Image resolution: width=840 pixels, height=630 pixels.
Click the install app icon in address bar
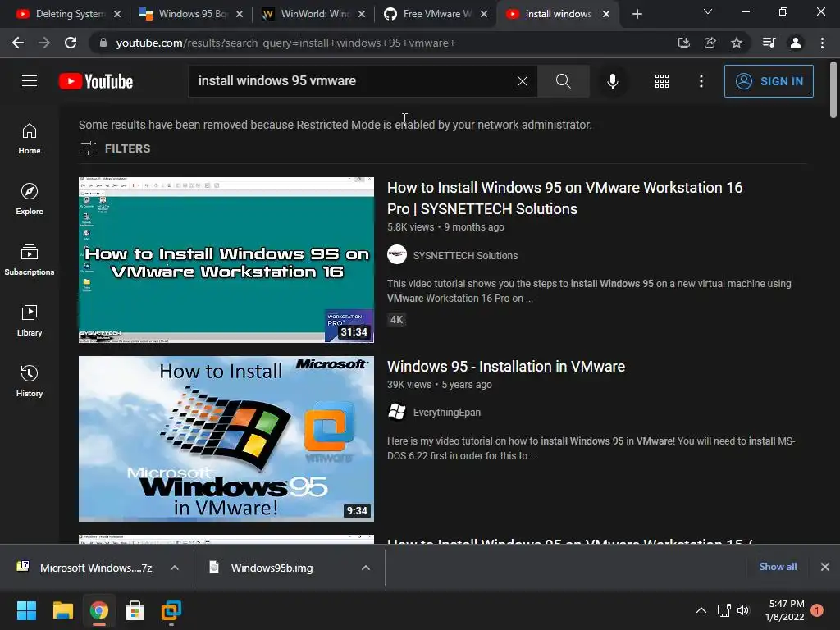(x=683, y=43)
